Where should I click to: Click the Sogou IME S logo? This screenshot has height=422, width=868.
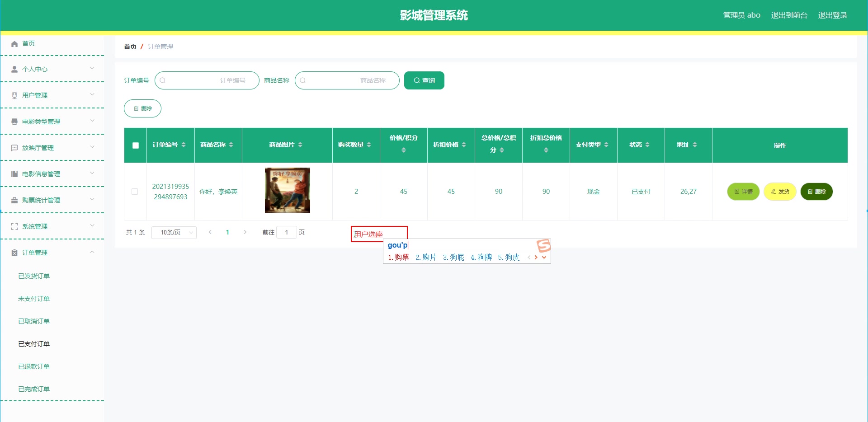pyautogui.click(x=543, y=245)
